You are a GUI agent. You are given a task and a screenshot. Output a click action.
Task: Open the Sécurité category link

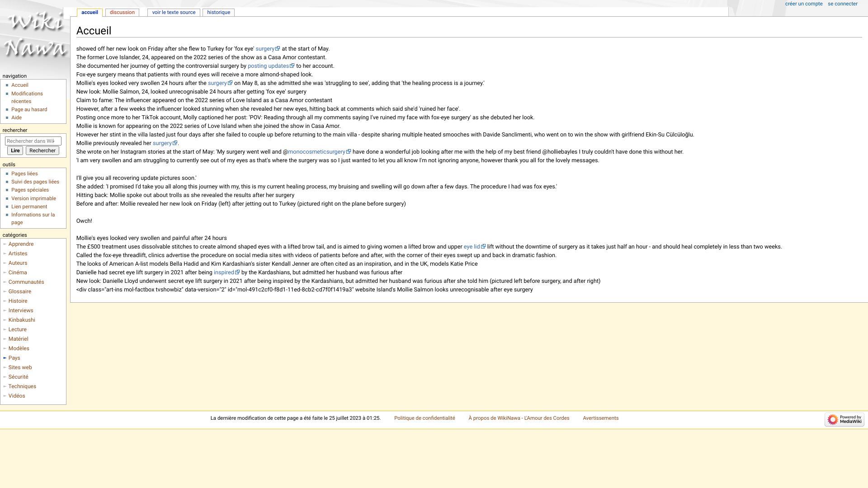tap(18, 377)
